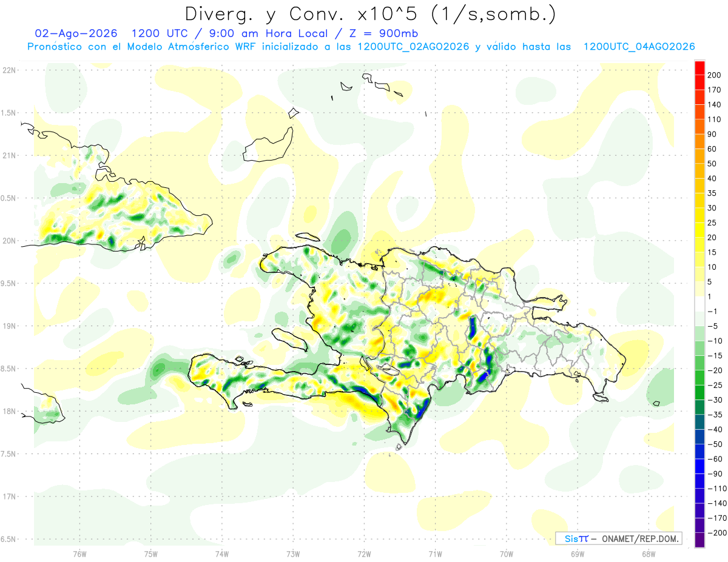Click the '0.5N' latitude label
This screenshot has height=562, width=728.
click(9, 198)
